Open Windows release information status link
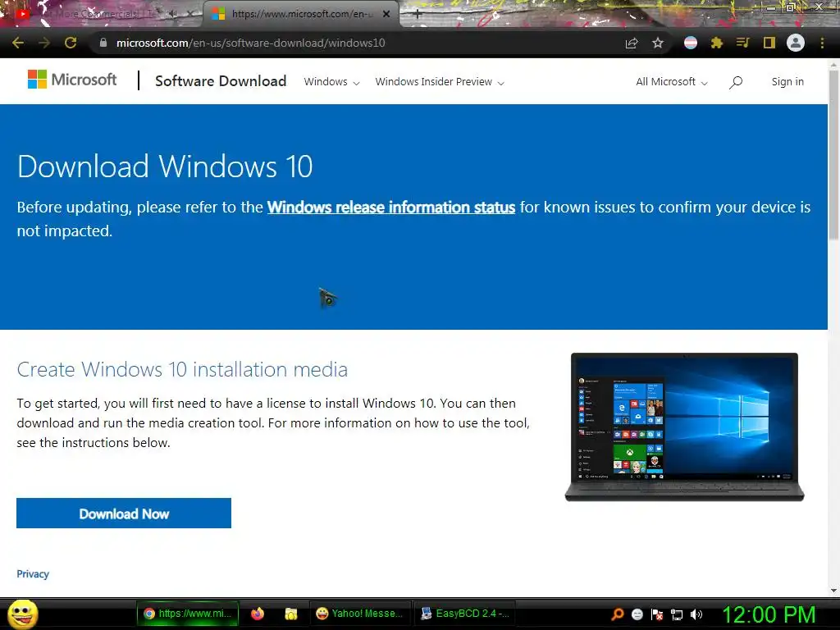 (391, 208)
